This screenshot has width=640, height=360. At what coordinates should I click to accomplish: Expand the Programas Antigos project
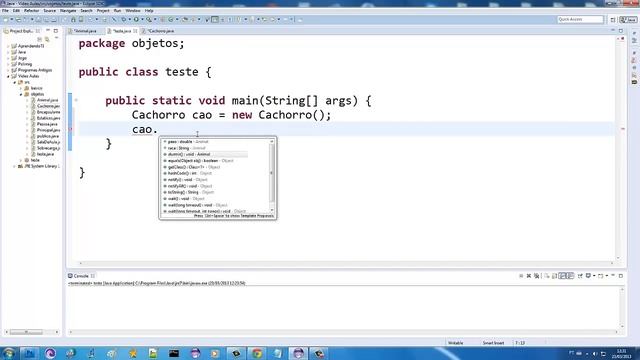click(8, 70)
